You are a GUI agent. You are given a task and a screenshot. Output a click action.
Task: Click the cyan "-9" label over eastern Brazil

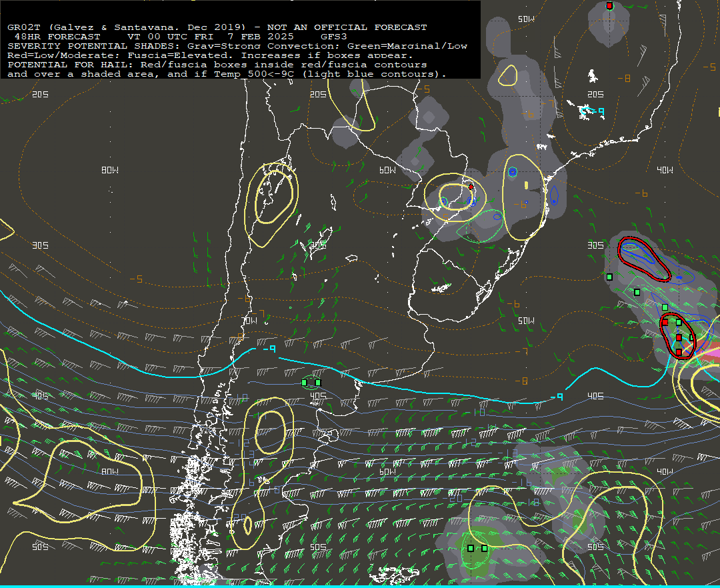tap(598, 111)
